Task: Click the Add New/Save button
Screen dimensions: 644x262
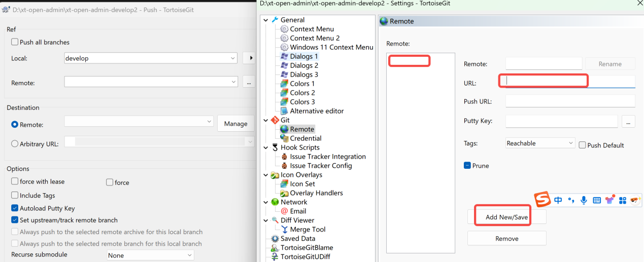Action: 506,217
